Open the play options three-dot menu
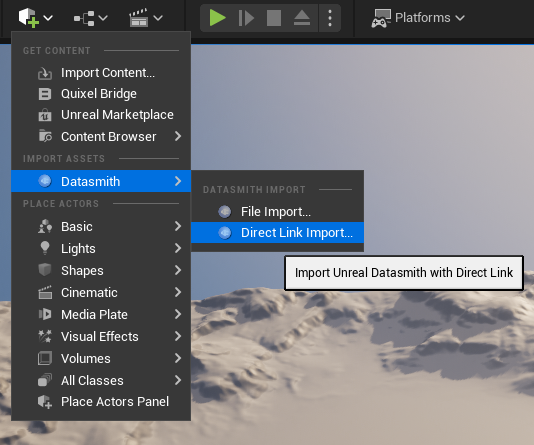 pyautogui.click(x=330, y=18)
